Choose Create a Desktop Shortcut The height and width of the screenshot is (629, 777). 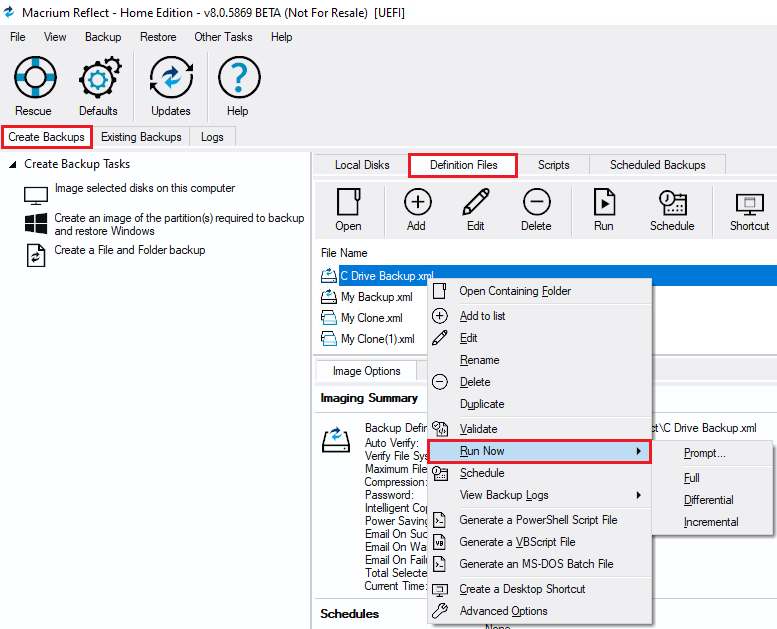[x=540, y=589]
